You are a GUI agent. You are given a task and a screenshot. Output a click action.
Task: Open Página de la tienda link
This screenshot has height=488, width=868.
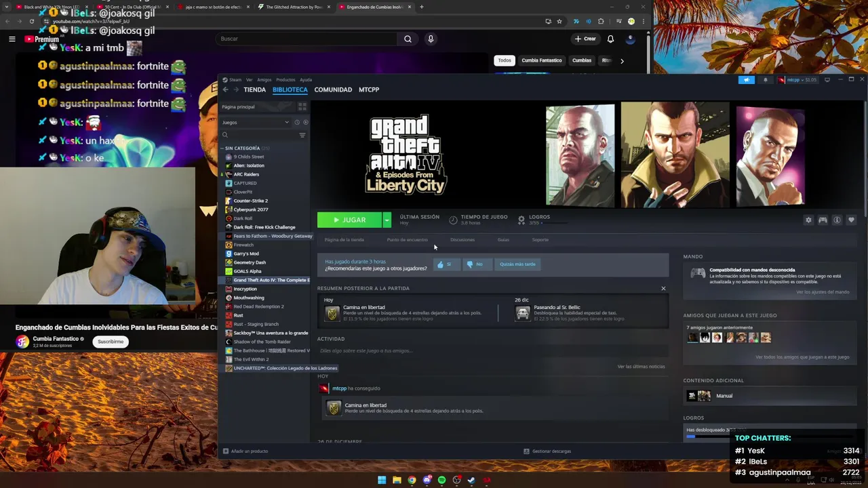(x=344, y=240)
